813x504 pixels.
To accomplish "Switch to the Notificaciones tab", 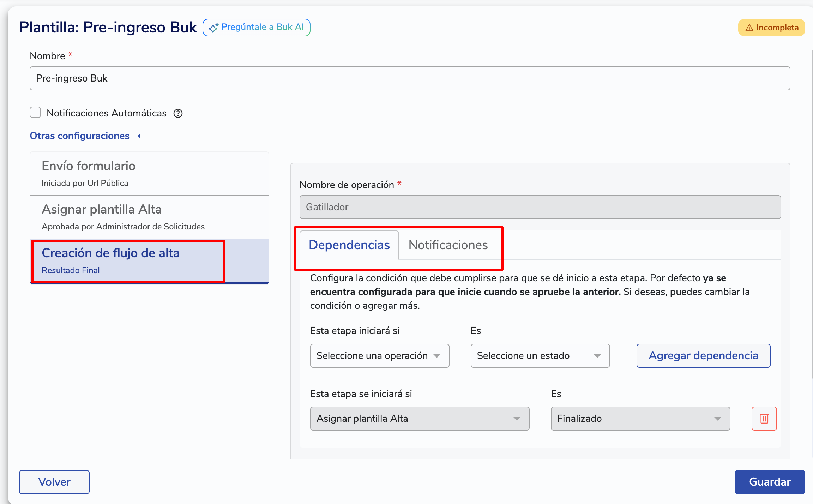I will pyautogui.click(x=448, y=245).
